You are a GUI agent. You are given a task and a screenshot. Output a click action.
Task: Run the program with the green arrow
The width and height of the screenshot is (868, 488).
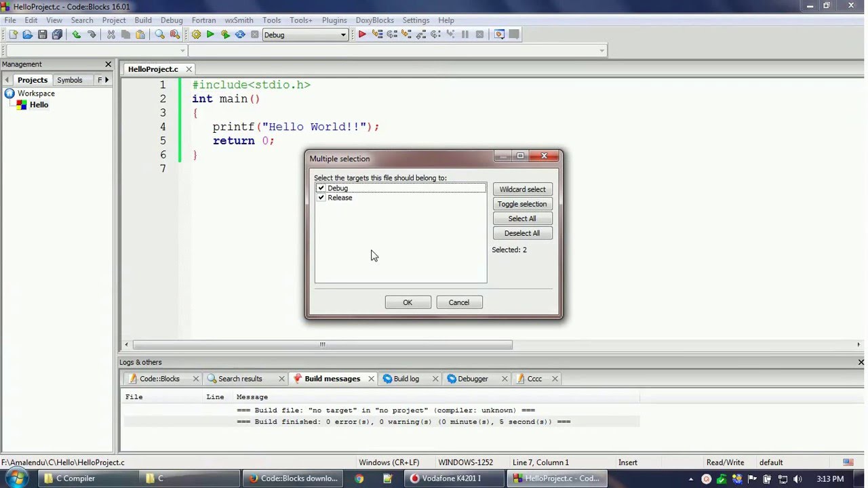tap(210, 35)
